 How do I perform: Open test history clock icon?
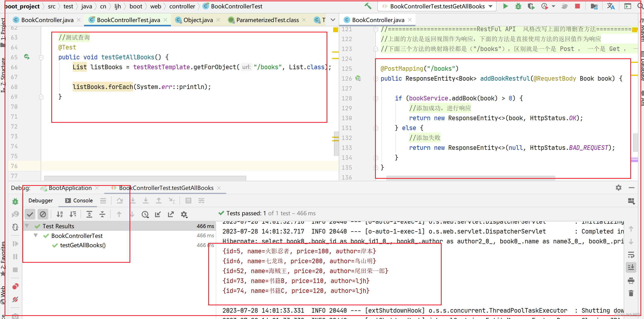(x=145, y=214)
